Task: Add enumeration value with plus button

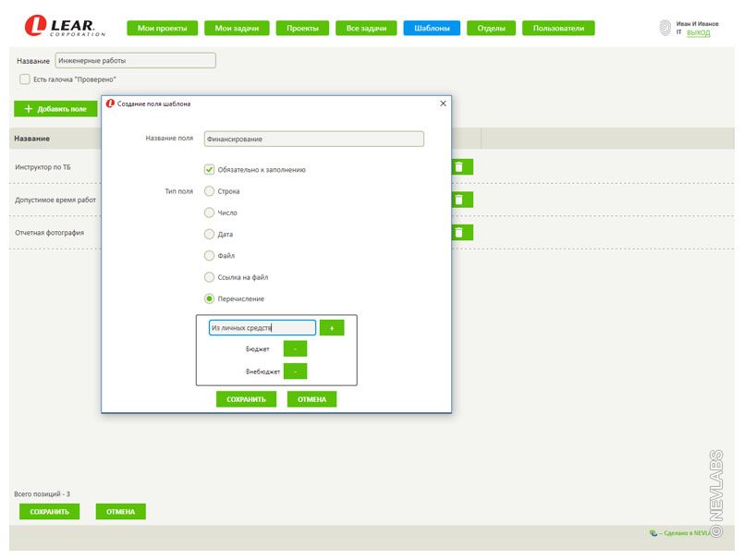Action: [332, 328]
